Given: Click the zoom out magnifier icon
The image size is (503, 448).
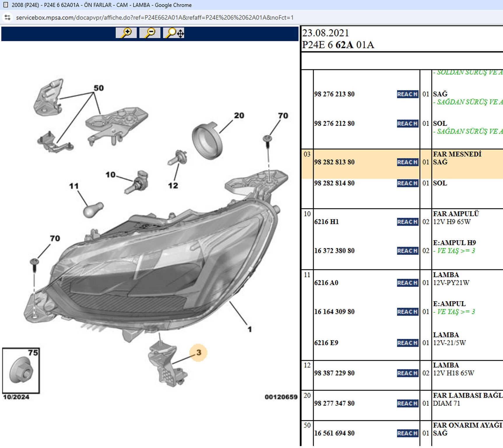Looking at the screenshot, I should [150, 33].
